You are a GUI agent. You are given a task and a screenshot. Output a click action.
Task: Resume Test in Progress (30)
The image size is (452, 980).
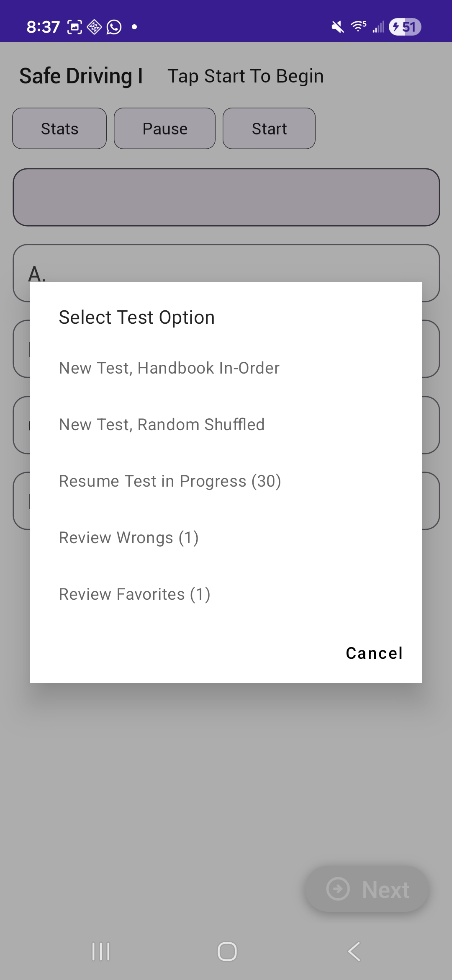[169, 481]
